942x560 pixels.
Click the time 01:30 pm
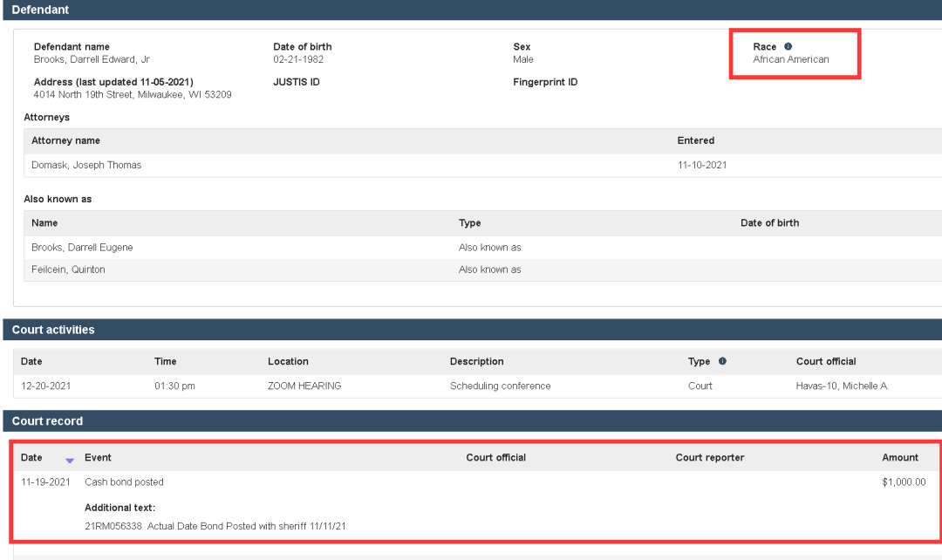(x=174, y=386)
